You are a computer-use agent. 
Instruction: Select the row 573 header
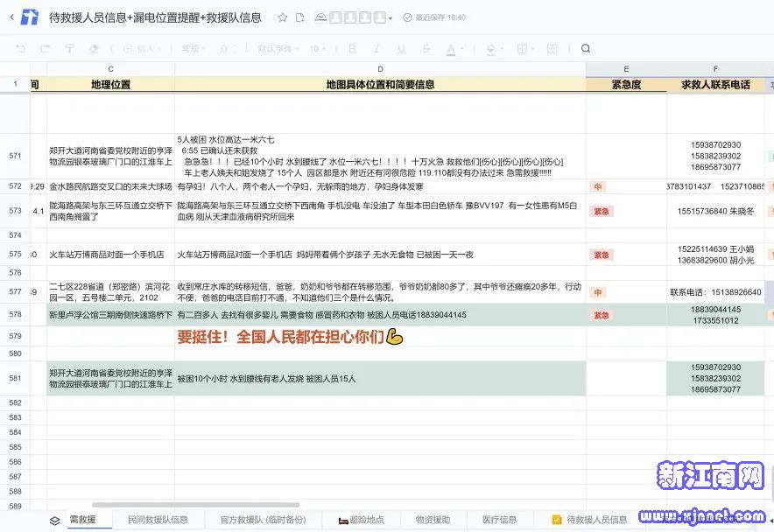click(15, 211)
